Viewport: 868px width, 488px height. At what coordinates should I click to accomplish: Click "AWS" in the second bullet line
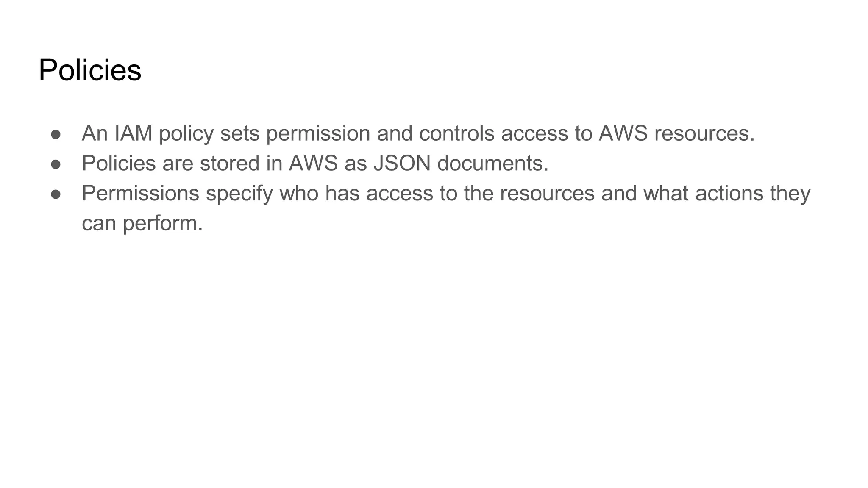coord(313,163)
